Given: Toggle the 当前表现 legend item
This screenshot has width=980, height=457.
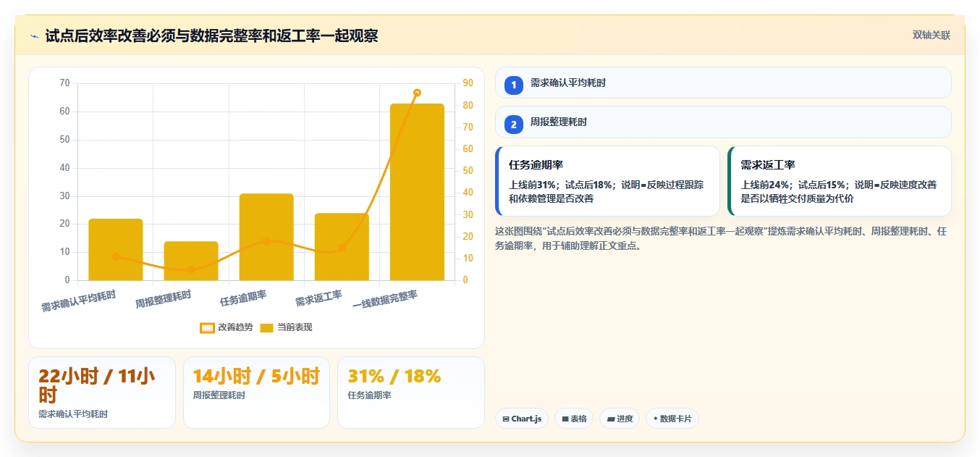Looking at the screenshot, I should tap(286, 327).
